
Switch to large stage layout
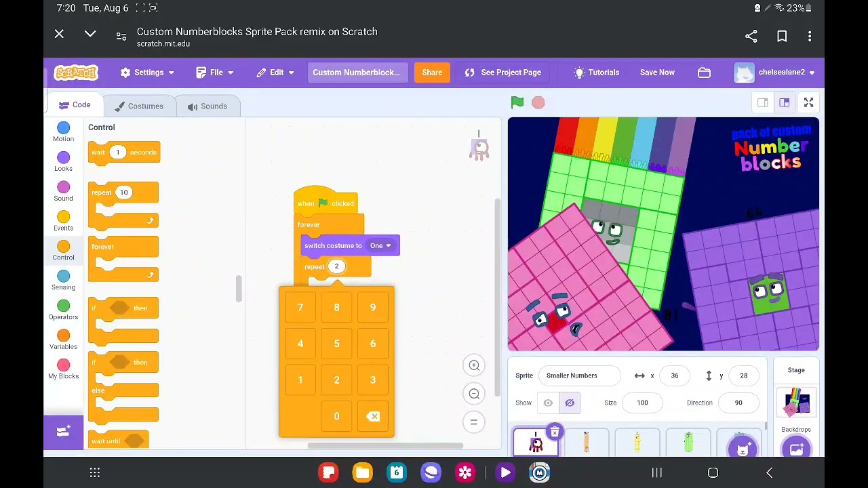pos(785,102)
